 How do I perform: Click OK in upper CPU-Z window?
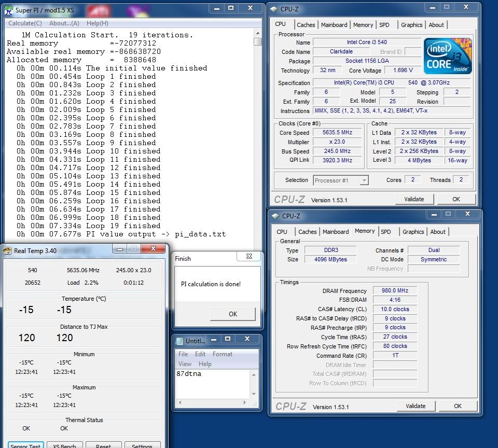coord(456,199)
